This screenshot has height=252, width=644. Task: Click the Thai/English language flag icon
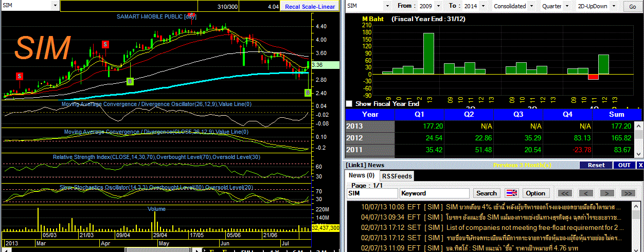(511, 193)
